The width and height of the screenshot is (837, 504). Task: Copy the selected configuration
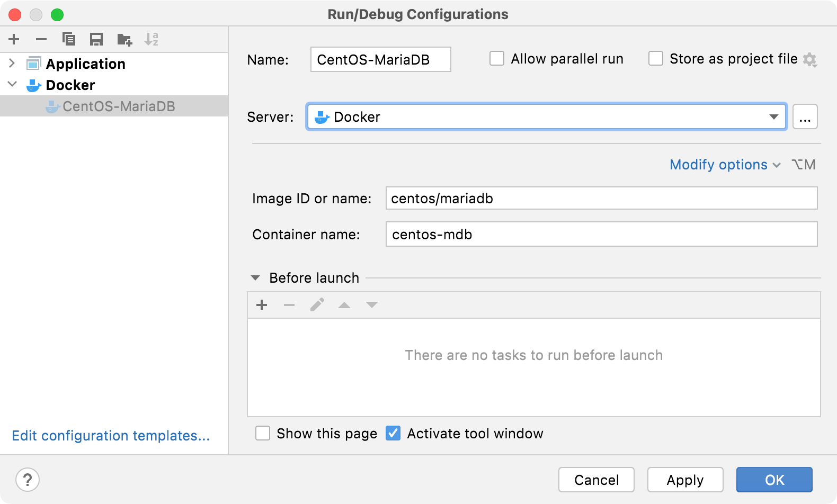pos(69,39)
